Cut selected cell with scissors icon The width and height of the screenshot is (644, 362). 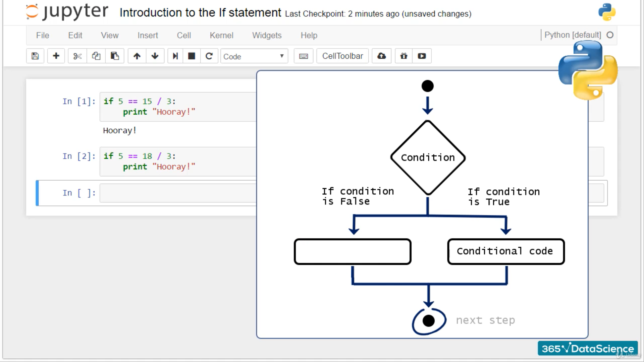(77, 56)
